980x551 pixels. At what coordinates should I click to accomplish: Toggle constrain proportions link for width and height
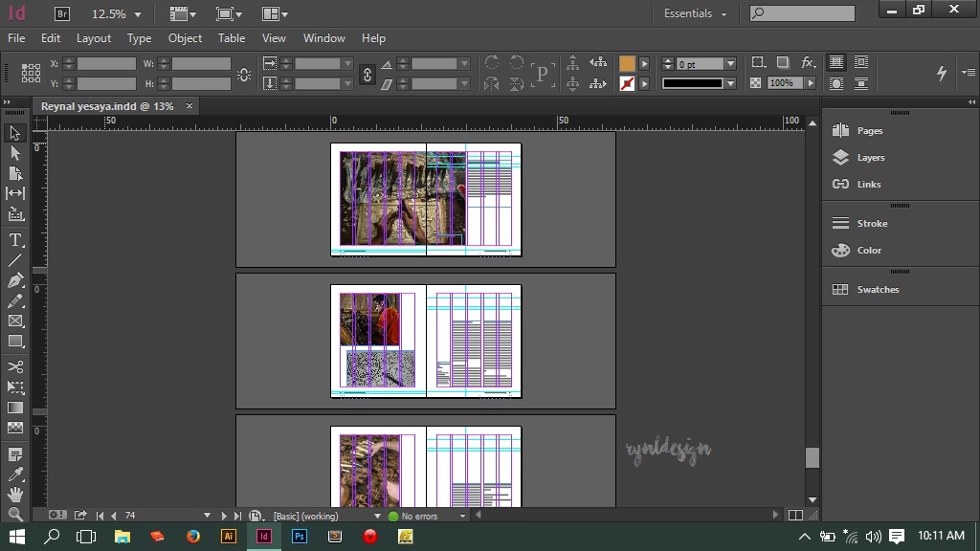point(367,75)
